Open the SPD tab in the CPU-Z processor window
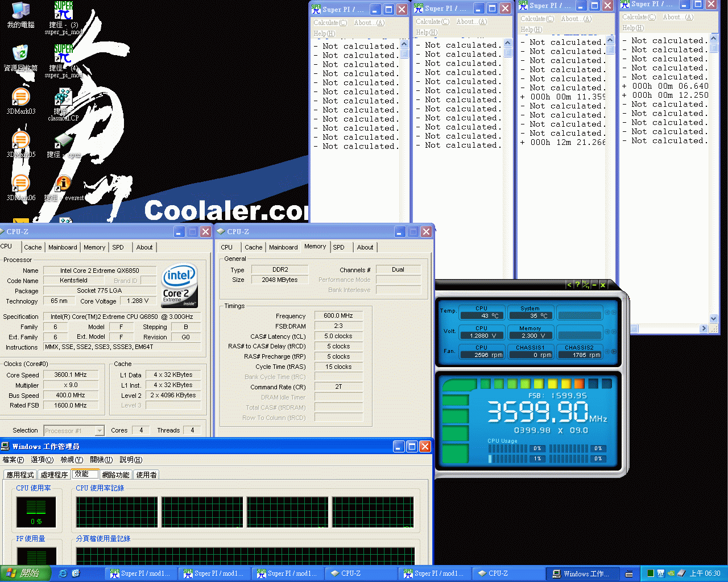 (x=118, y=247)
